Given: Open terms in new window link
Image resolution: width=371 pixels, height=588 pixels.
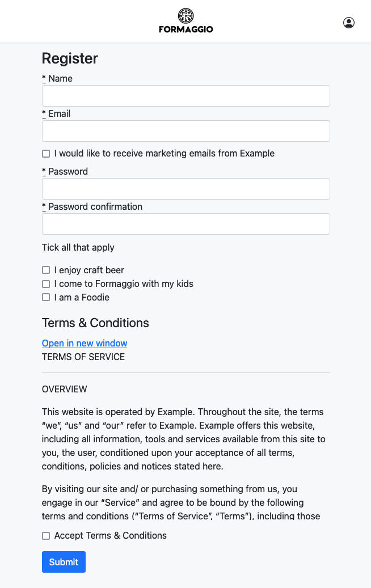Looking at the screenshot, I should click(x=85, y=343).
